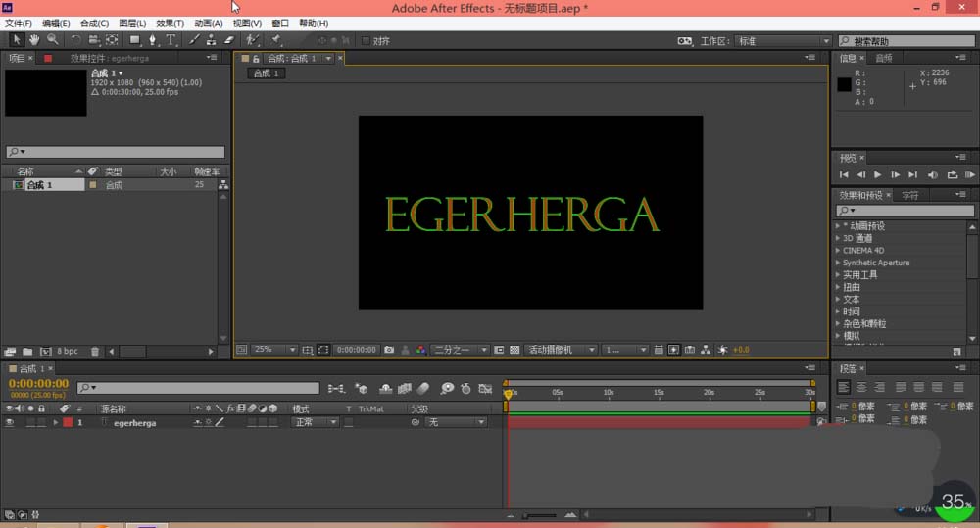The height and width of the screenshot is (528, 980).
Task: Click the 搜索帮助 search help field
Action: coord(906,40)
